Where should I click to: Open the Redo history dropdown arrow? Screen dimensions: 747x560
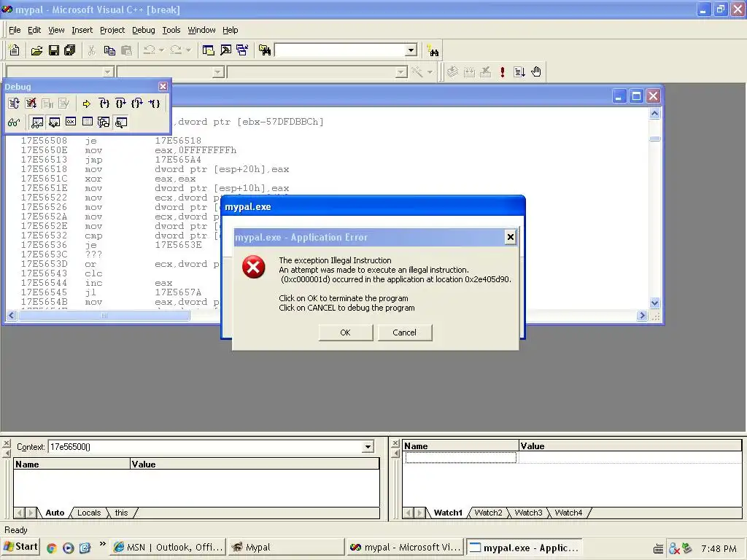click(x=188, y=50)
